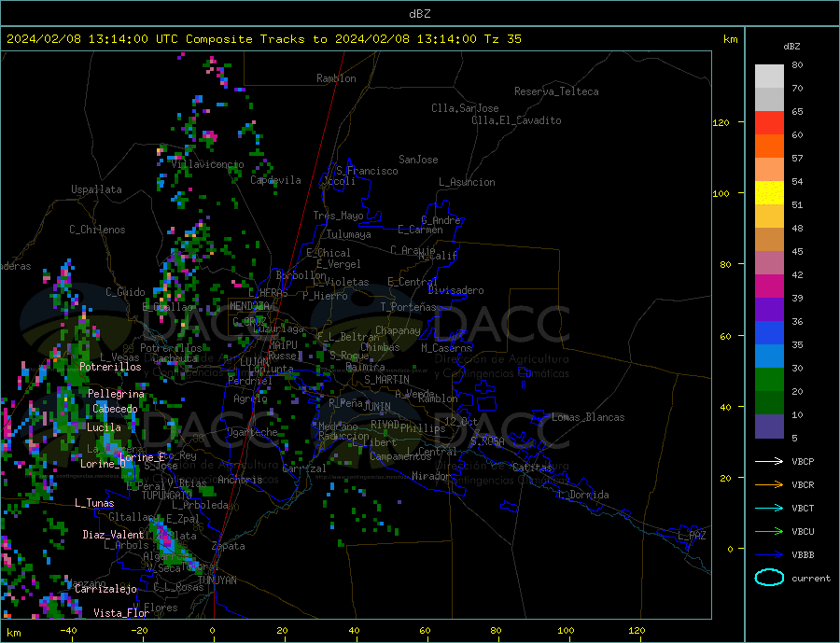This screenshot has width=840, height=643.
Task: Select the light blue 35-30 dBZ swatch
Action: (769, 356)
